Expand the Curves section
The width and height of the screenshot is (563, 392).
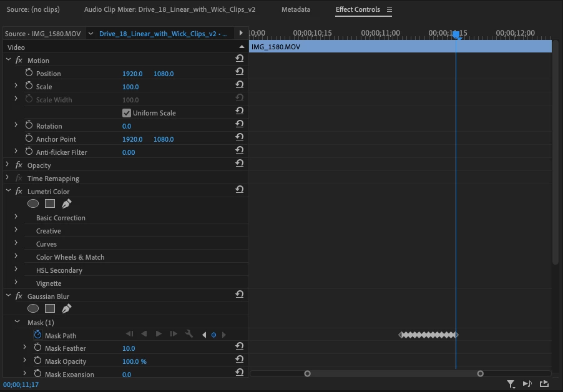pyautogui.click(x=16, y=243)
